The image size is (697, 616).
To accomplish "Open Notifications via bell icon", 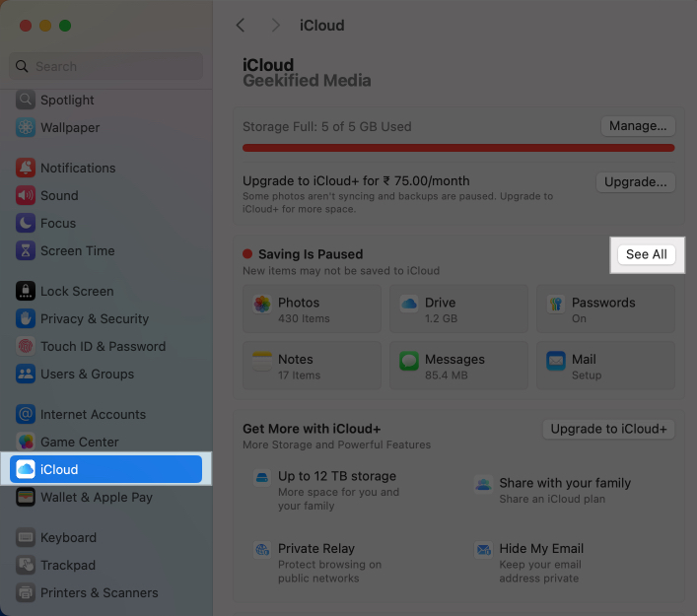I will click(26, 168).
